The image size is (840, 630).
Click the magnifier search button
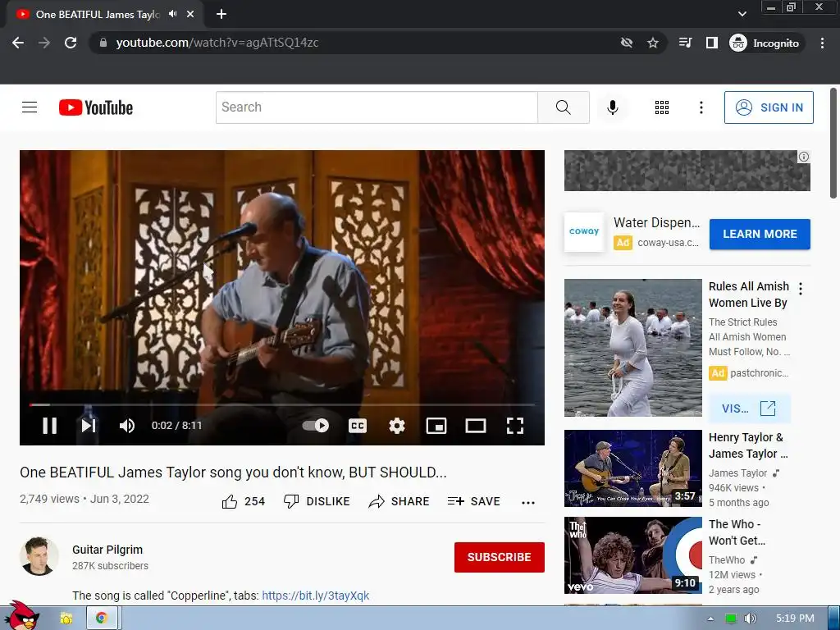coord(564,107)
